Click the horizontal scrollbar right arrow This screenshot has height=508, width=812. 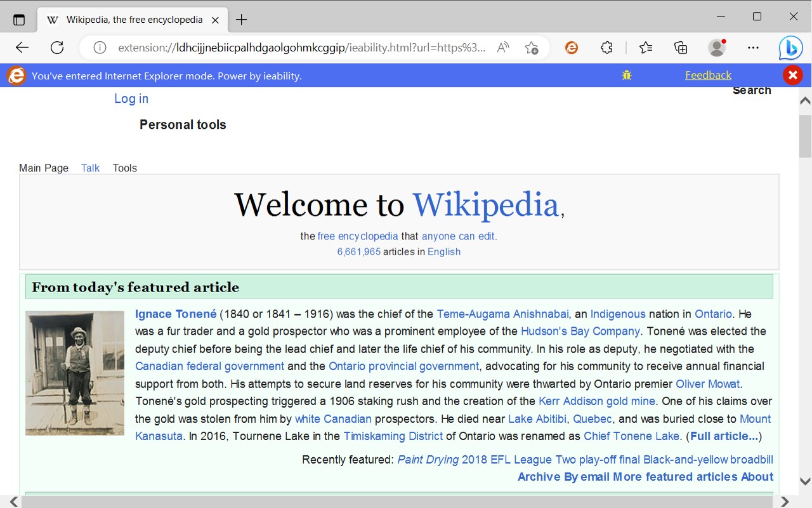pos(785,502)
